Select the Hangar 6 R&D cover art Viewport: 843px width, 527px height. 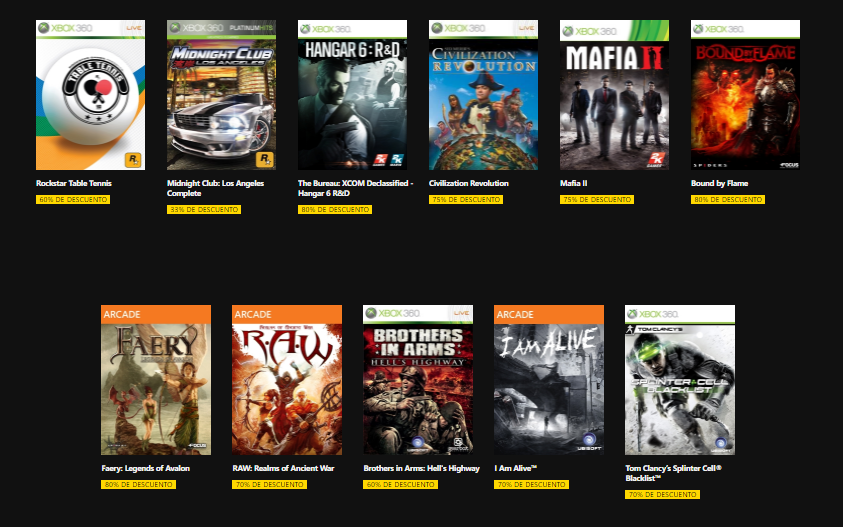click(x=353, y=95)
